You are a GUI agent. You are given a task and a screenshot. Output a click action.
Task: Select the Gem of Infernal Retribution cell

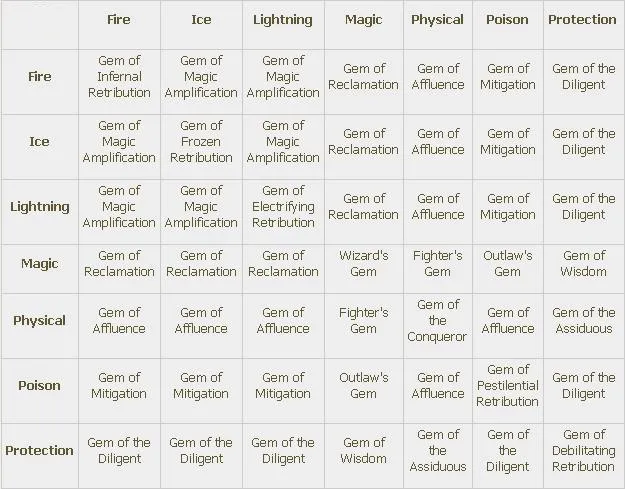coord(119,77)
